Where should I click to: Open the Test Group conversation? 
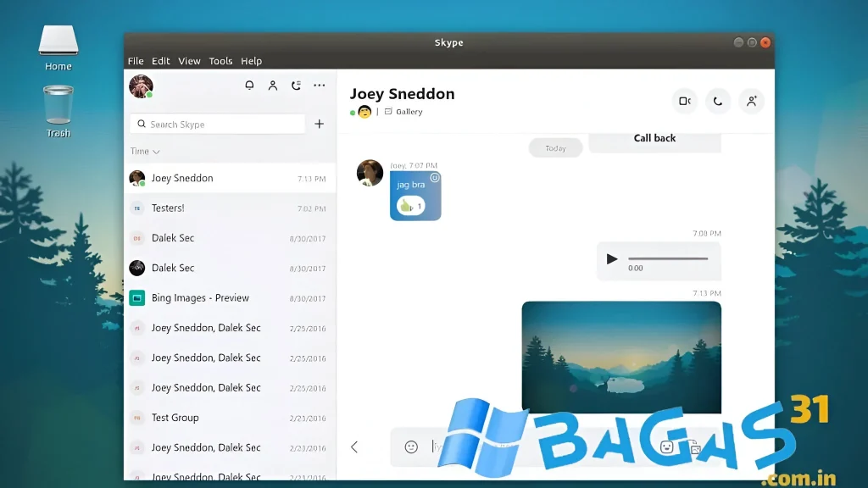point(230,418)
